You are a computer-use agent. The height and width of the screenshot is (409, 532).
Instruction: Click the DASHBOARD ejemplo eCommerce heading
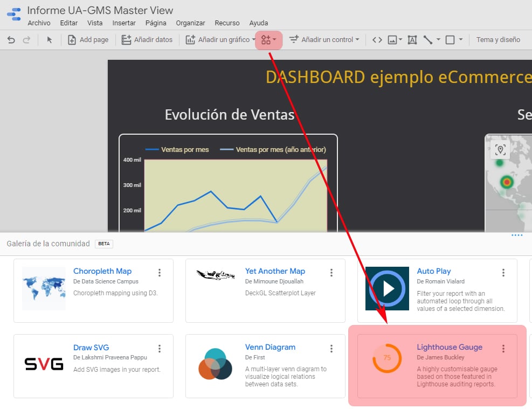(x=399, y=77)
